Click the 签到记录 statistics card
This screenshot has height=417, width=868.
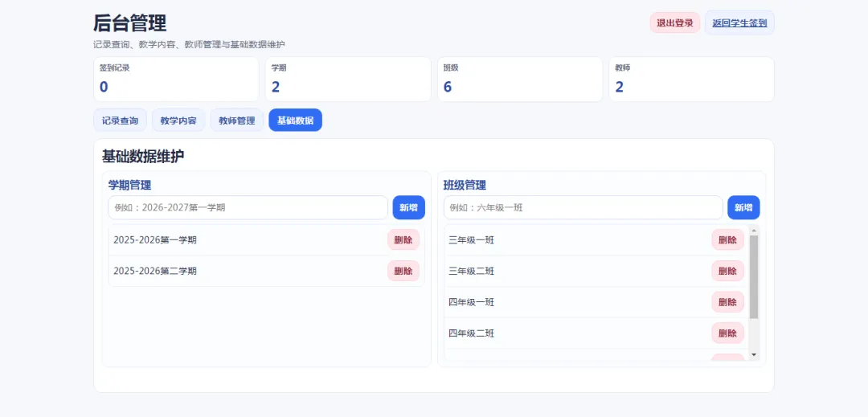pos(176,79)
